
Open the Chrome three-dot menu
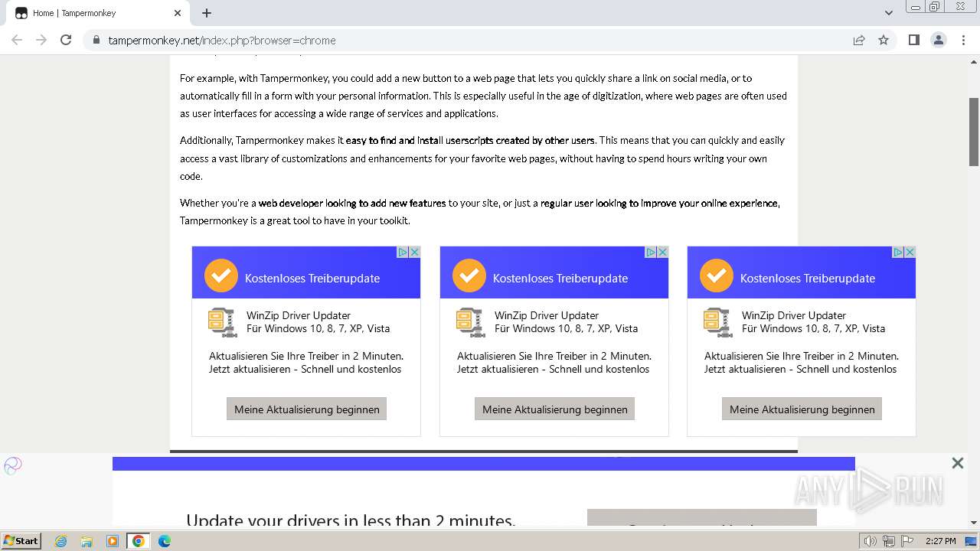pyautogui.click(x=963, y=40)
